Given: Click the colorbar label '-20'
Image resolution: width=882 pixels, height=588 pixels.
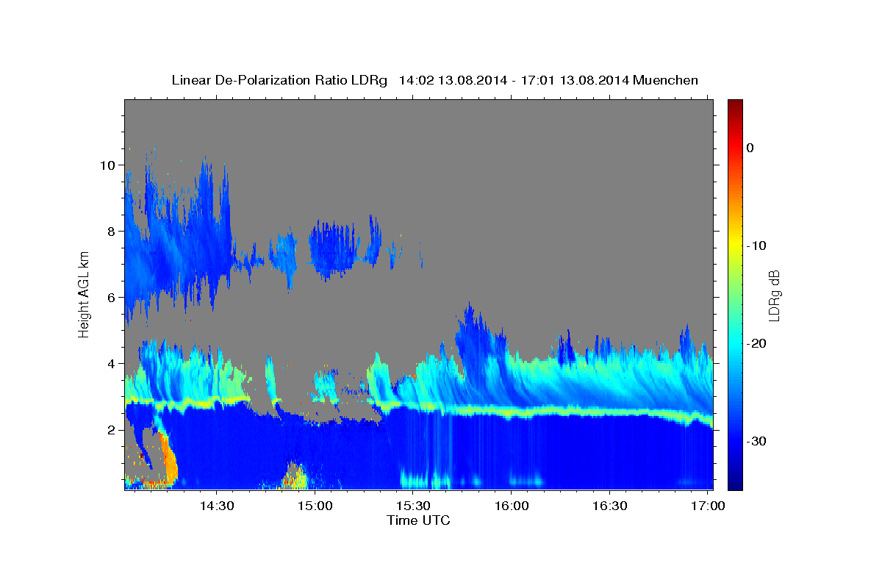Looking at the screenshot, I should point(756,343).
